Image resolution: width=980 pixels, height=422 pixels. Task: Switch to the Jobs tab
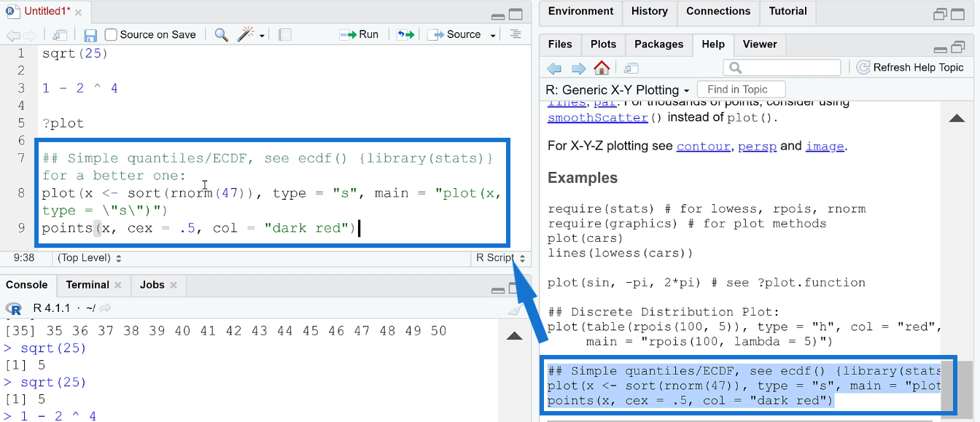[x=152, y=285]
